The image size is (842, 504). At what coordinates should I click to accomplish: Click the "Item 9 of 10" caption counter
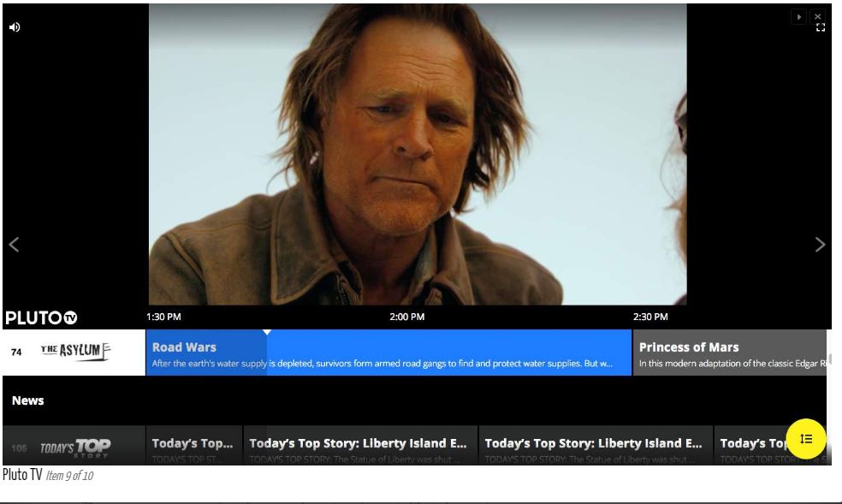click(70, 476)
